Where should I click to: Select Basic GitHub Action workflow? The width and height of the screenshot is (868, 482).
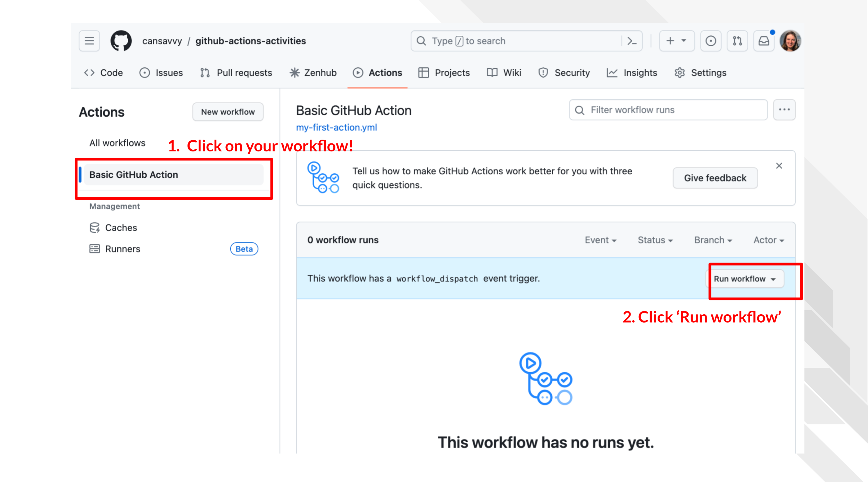(x=174, y=175)
